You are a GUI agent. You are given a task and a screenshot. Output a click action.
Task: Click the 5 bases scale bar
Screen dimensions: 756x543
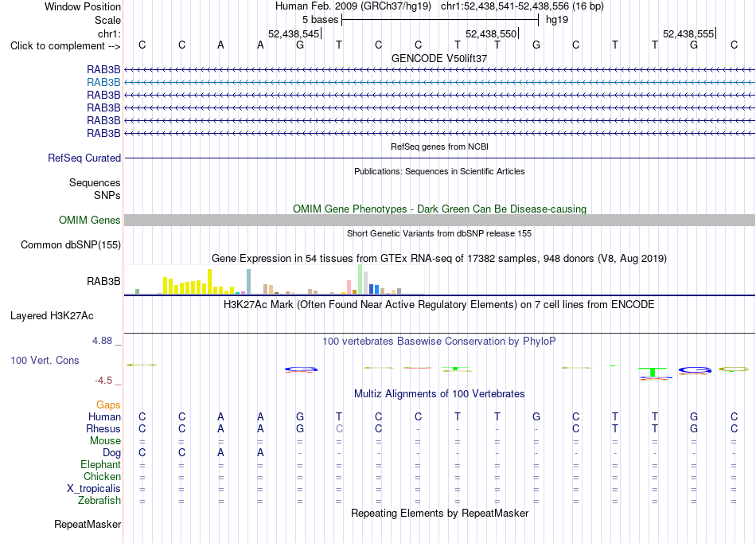click(x=440, y=20)
